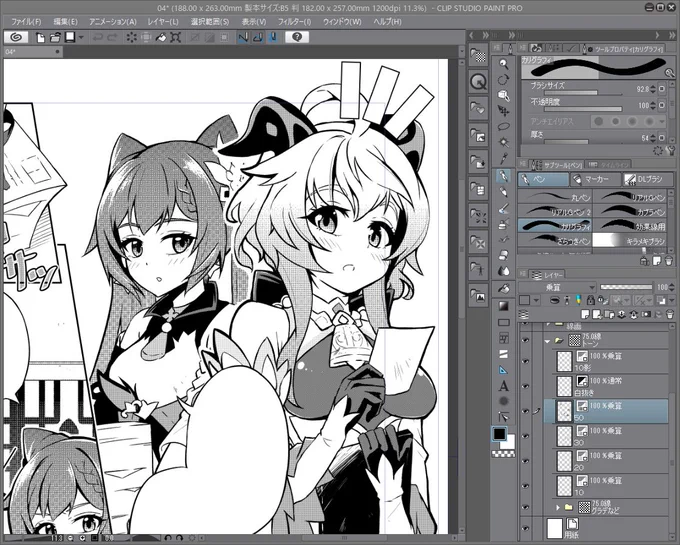Select the Airbrush tool in toolbox
Screen dimensions: 680x545
point(503,224)
